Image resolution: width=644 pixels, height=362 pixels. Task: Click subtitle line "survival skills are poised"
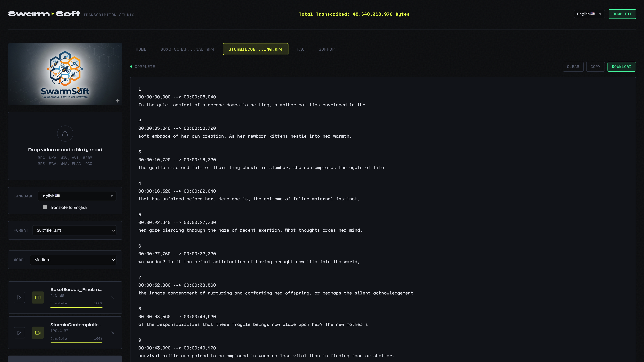[266, 356]
